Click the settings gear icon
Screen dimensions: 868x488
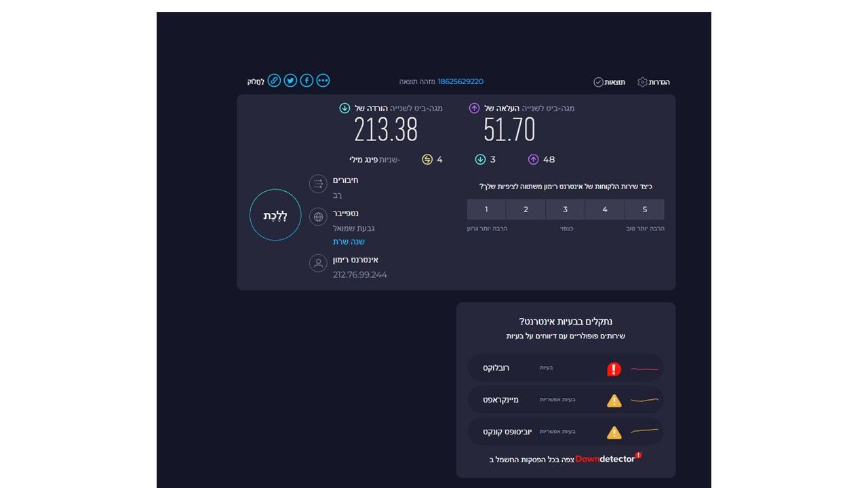tap(642, 82)
